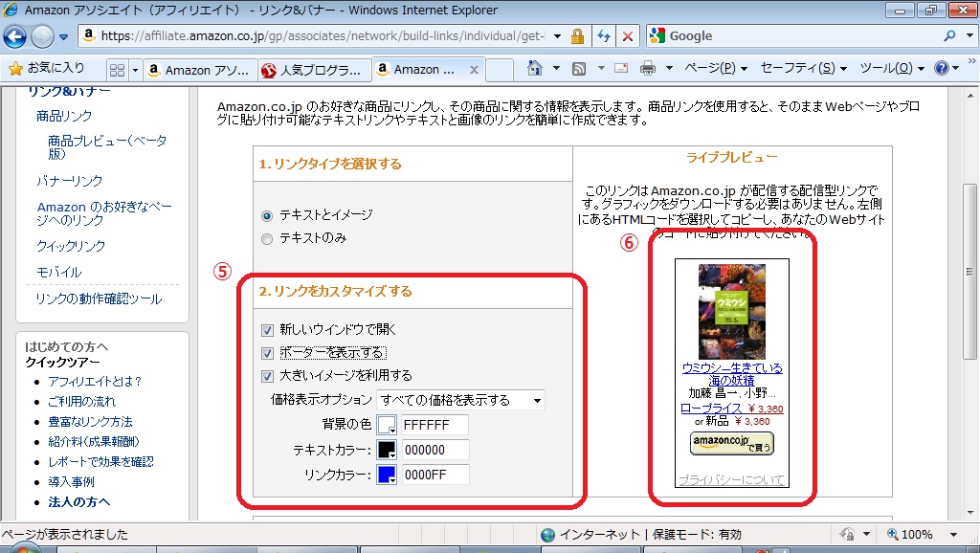Toggle 新しいウインドウで開く checkbox
The width and height of the screenshot is (980, 553).
pos(268,330)
